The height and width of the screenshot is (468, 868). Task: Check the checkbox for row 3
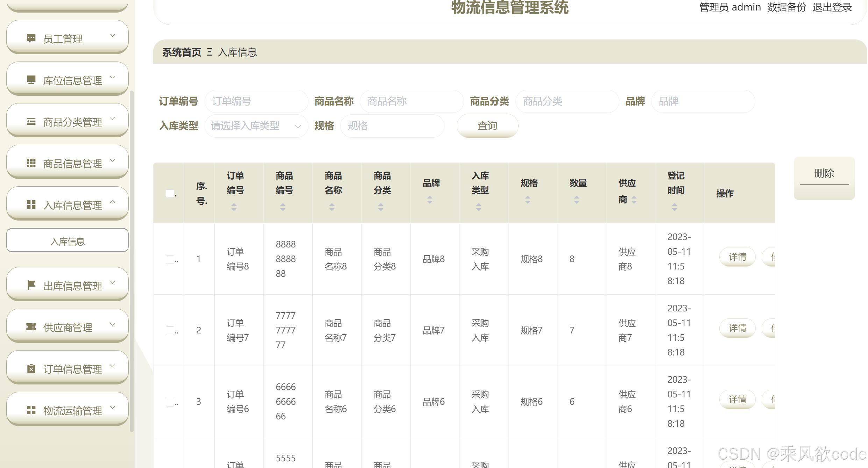(170, 402)
